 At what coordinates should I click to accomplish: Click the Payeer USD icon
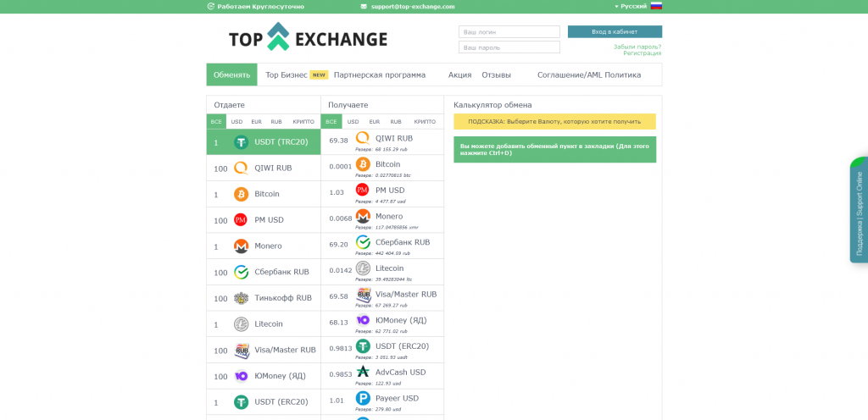(x=363, y=398)
